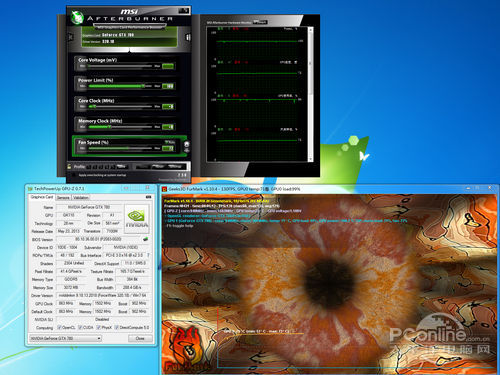Toggle the Fan Speed Auto button
Image resolution: width=500 pixels, height=375 pixels.
[x=170, y=142]
